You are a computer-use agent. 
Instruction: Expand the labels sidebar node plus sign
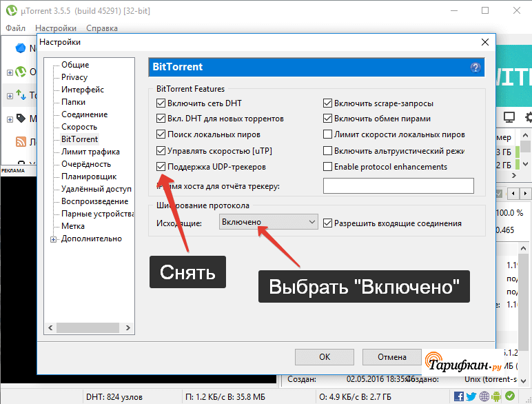point(10,119)
